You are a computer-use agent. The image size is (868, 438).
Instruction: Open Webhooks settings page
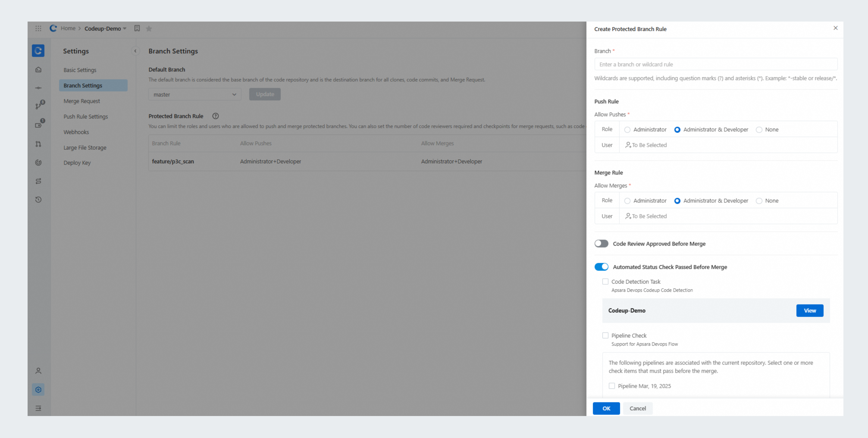pos(76,132)
